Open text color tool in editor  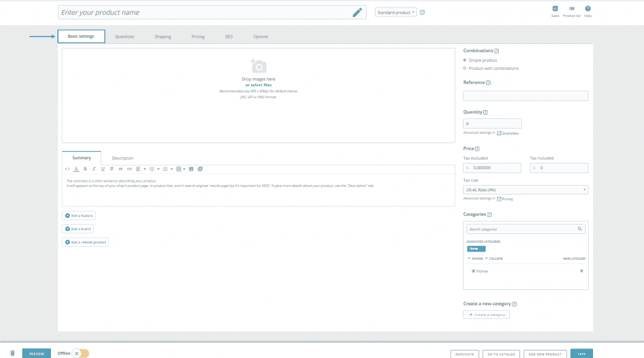point(76,169)
